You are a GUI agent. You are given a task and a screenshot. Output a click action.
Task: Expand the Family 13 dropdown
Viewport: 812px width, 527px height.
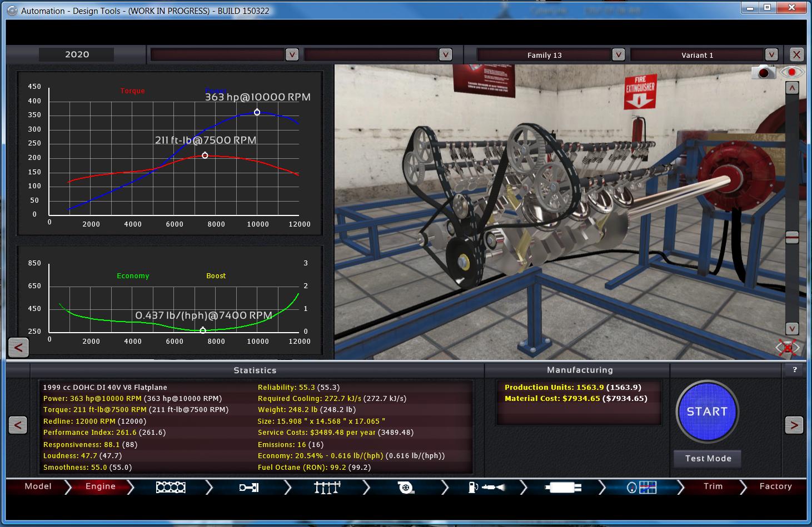618,54
